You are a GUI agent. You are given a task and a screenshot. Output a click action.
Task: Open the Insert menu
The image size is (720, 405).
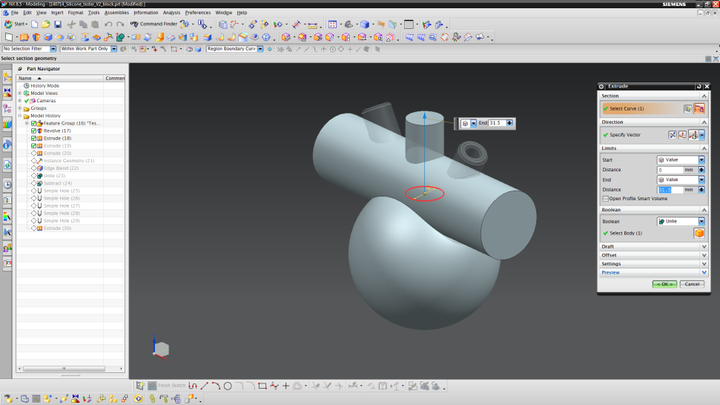tap(57, 13)
